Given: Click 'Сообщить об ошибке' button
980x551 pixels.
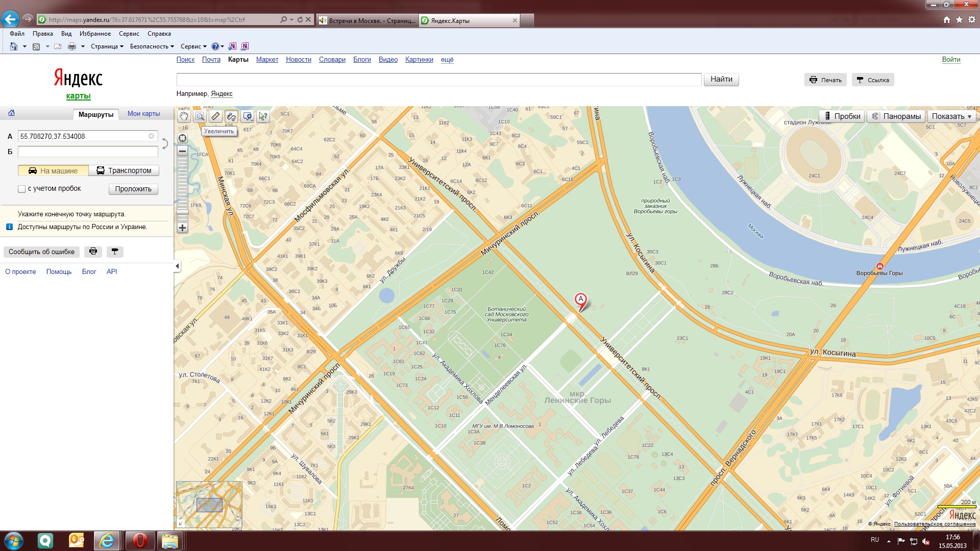Looking at the screenshot, I should [x=41, y=252].
